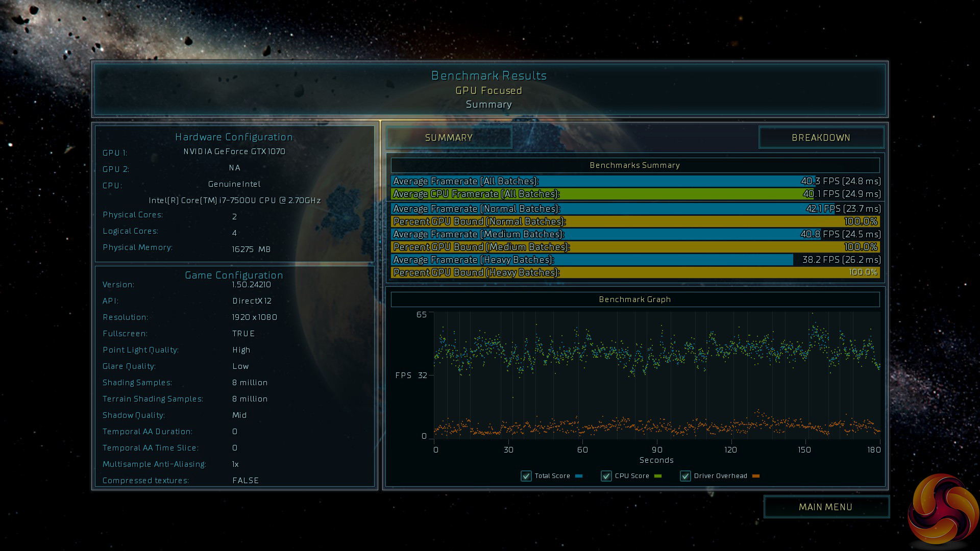Image resolution: width=980 pixels, height=551 pixels.
Task: Click the Benchmark Graph header
Action: (634, 299)
